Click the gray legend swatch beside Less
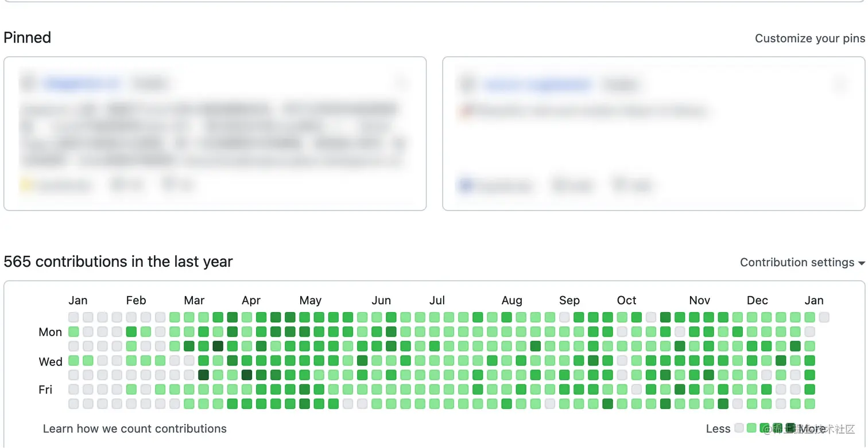Image resolution: width=868 pixels, height=448 pixels. pos(739,428)
